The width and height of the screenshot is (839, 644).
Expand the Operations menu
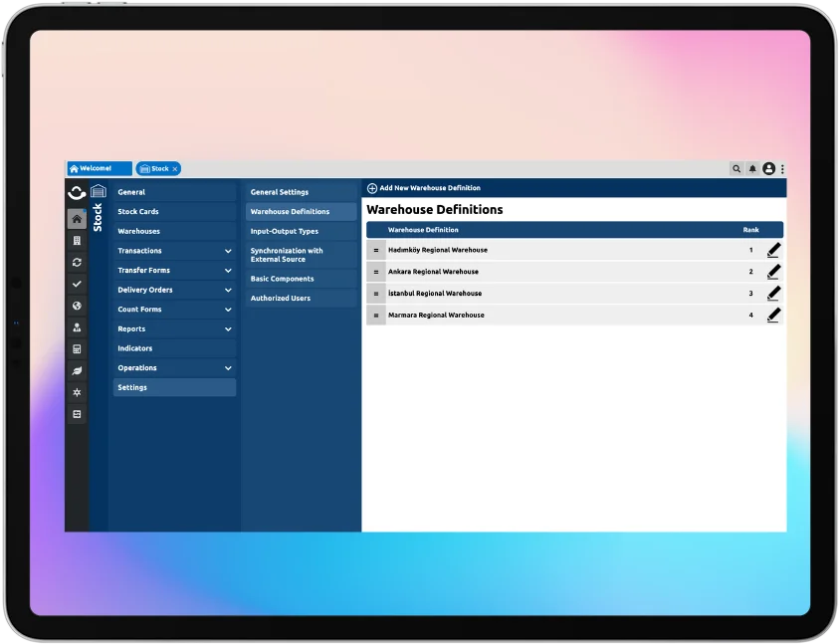[x=228, y=368]
